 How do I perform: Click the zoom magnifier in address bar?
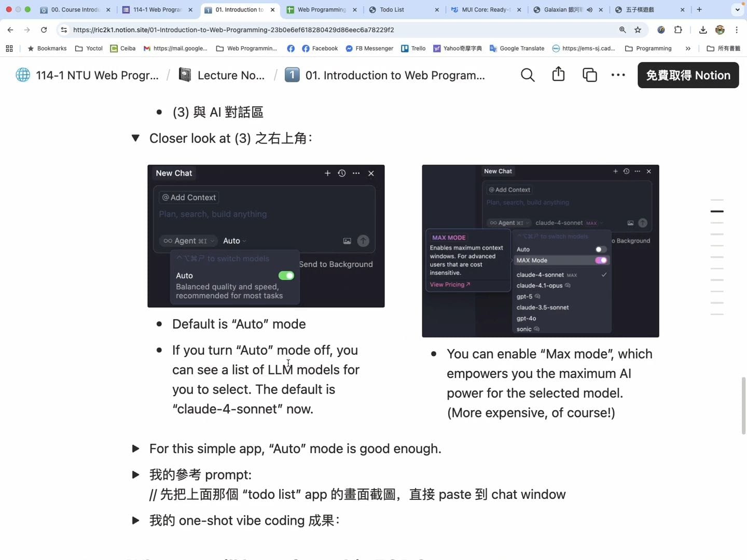click(622, 30)
